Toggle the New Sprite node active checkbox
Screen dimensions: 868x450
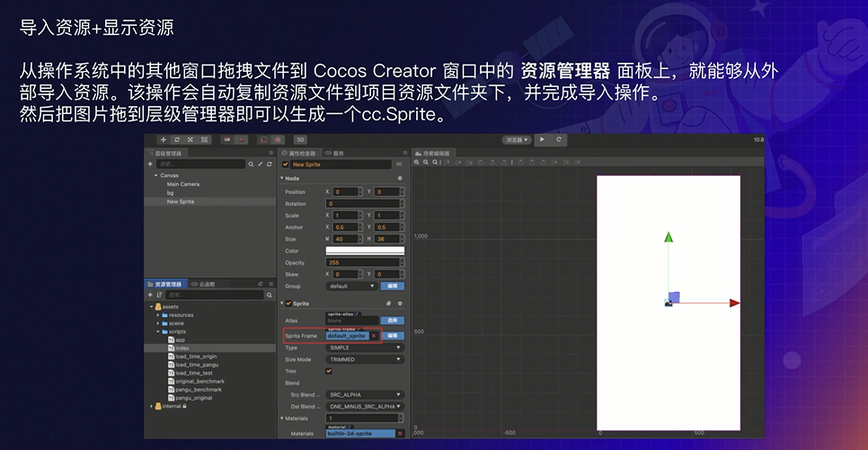click(286, 164)
